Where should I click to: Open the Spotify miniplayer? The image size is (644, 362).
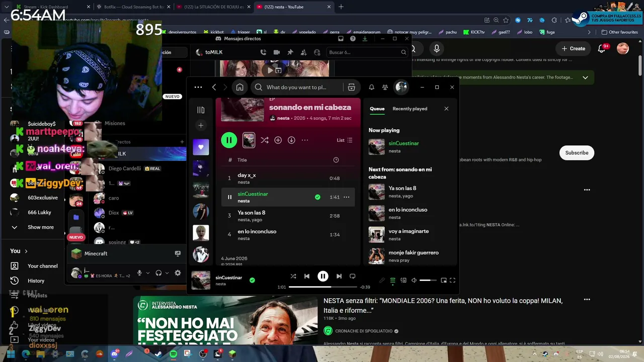(x=444, y=280)
